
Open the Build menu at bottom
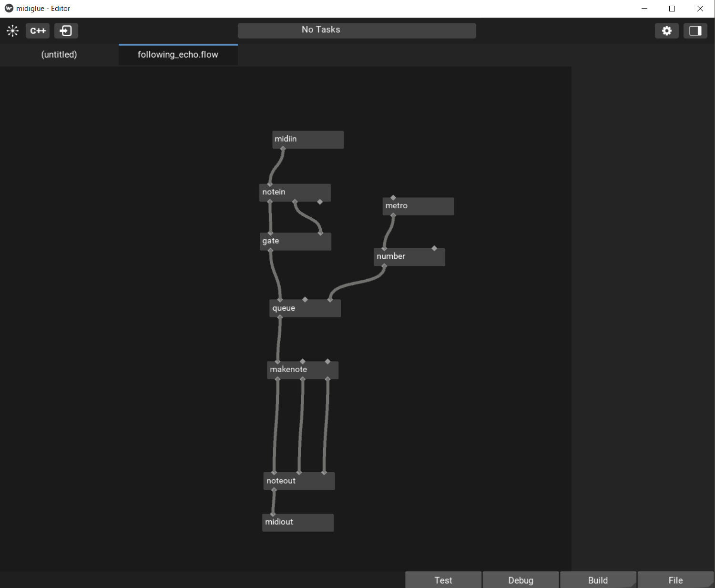point(598,580)
